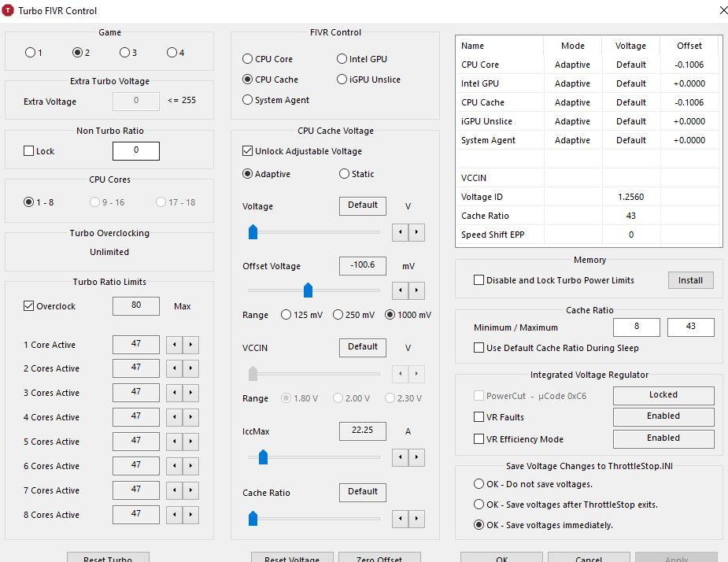Viewport: 728px width, 562px height.
Task: Increase the 8 Cores Active ratio
Action: point(190,515)
